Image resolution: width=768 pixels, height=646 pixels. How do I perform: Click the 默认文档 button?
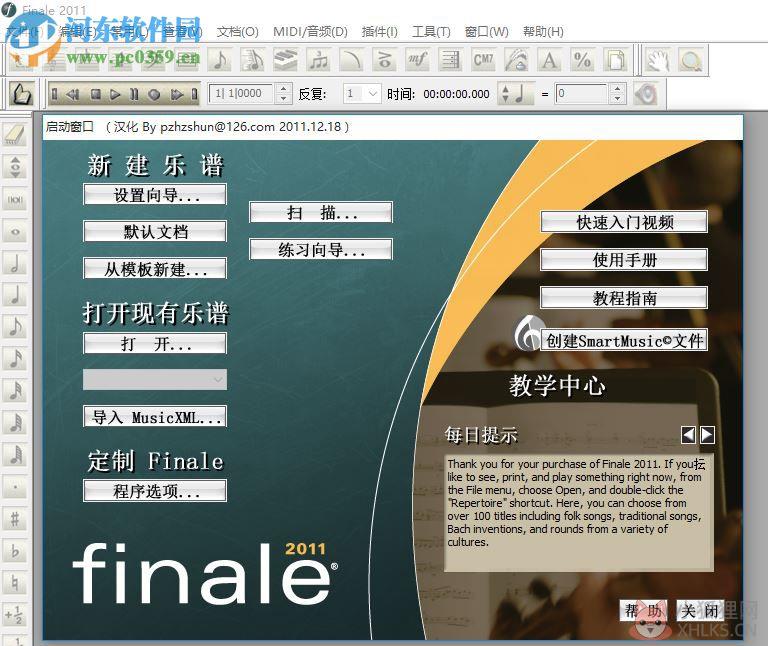tap(155, 231)
